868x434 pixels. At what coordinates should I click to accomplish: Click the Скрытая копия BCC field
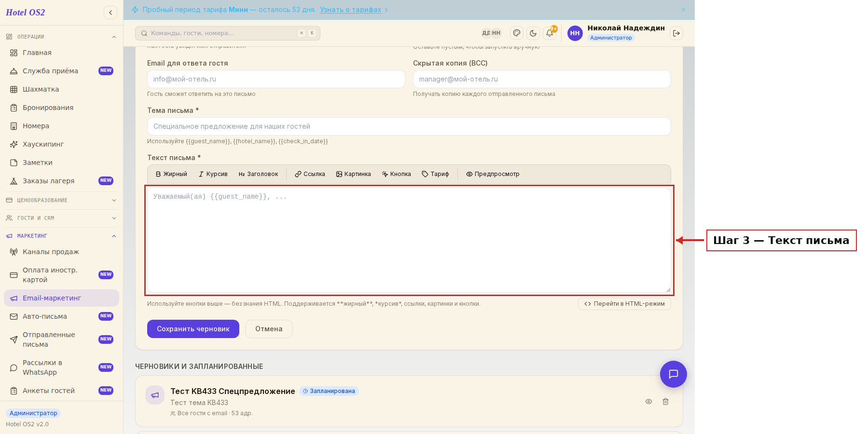[x=542, y=79]
